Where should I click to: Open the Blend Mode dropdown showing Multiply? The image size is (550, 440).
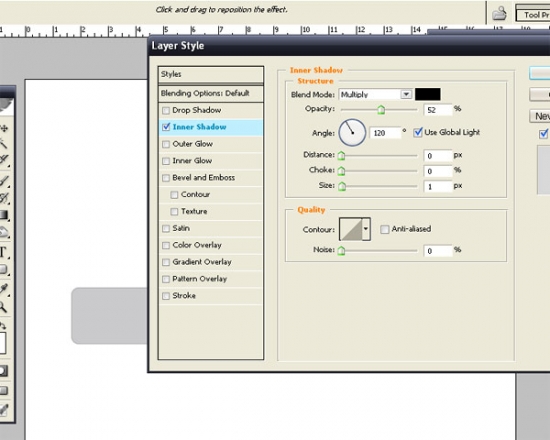(375, 94)
